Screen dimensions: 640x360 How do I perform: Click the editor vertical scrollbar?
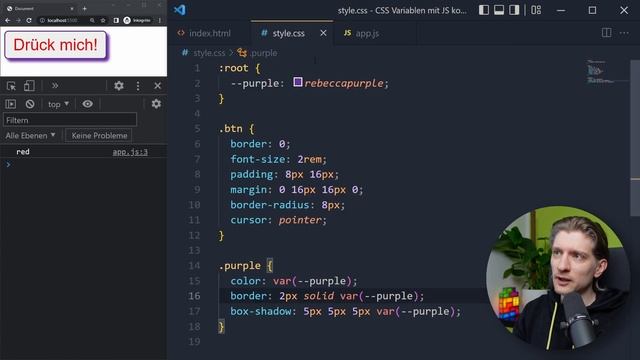(x=635, y=139)
